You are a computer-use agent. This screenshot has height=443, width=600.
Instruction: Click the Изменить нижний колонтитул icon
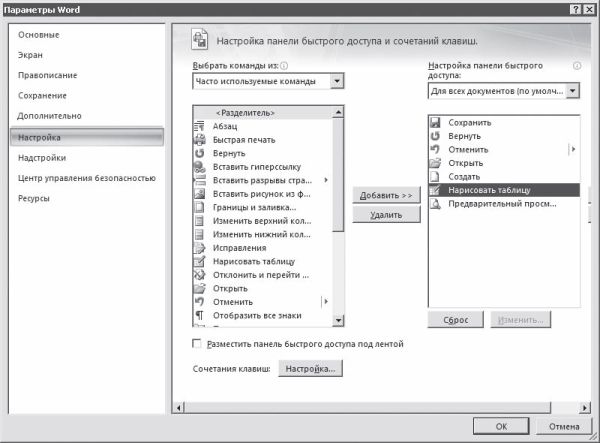(199, 234)
